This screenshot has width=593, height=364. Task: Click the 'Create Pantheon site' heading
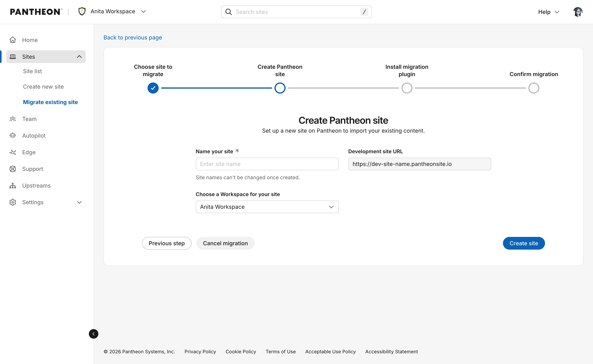pos(343,120)
